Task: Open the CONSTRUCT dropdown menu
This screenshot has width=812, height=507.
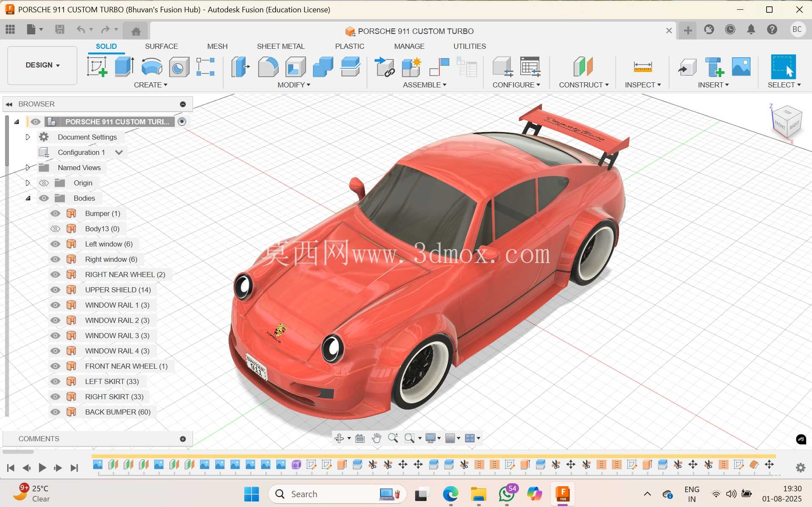Action: (584, 85)
